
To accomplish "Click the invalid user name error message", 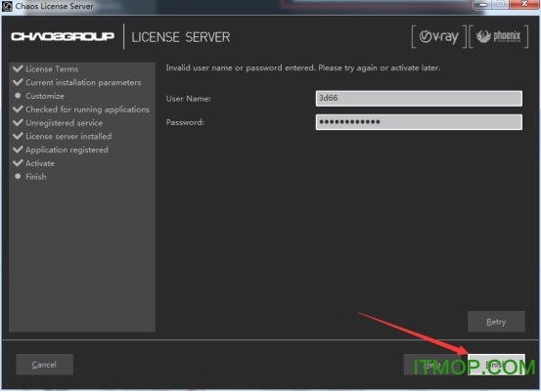I will click(303, 67).
